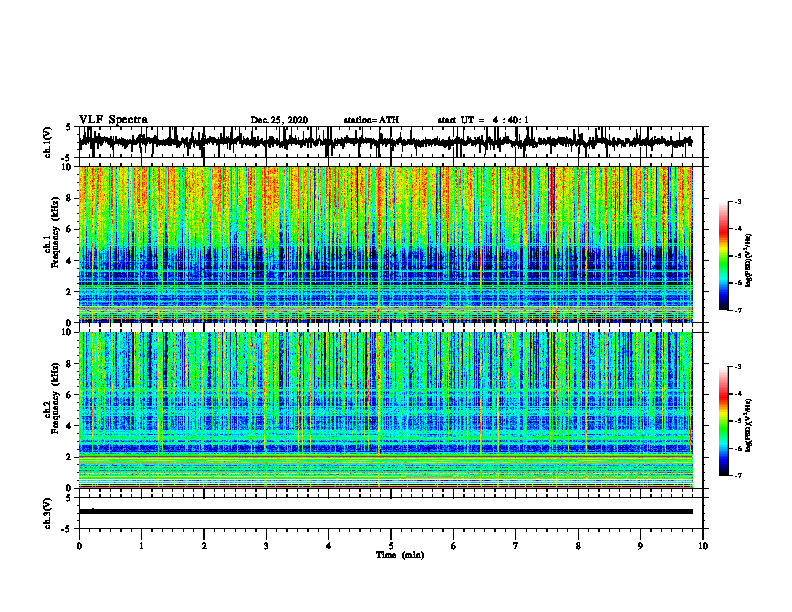Click the ch.1 voltage waveform trace
Screen dimensions: 792x612
[385, 142]
